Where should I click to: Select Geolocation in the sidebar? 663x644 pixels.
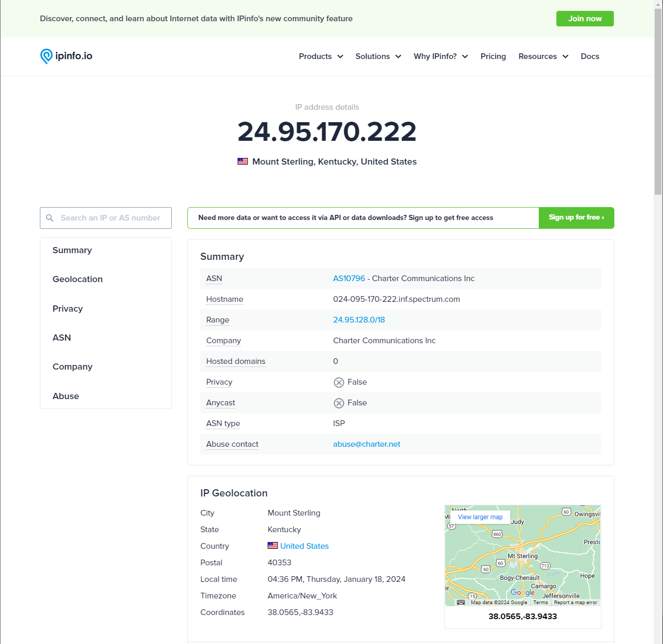click(78, 279)
